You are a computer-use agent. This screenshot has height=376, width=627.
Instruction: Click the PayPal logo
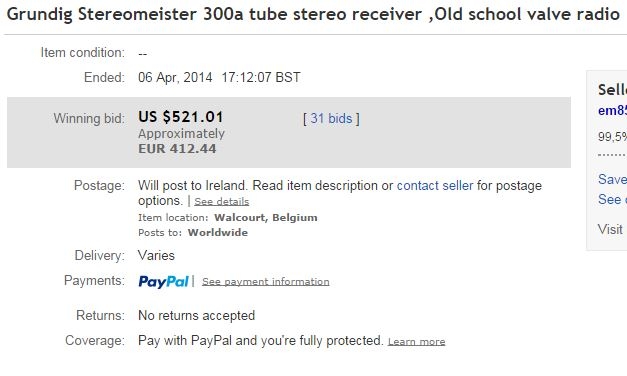point(163,282)
